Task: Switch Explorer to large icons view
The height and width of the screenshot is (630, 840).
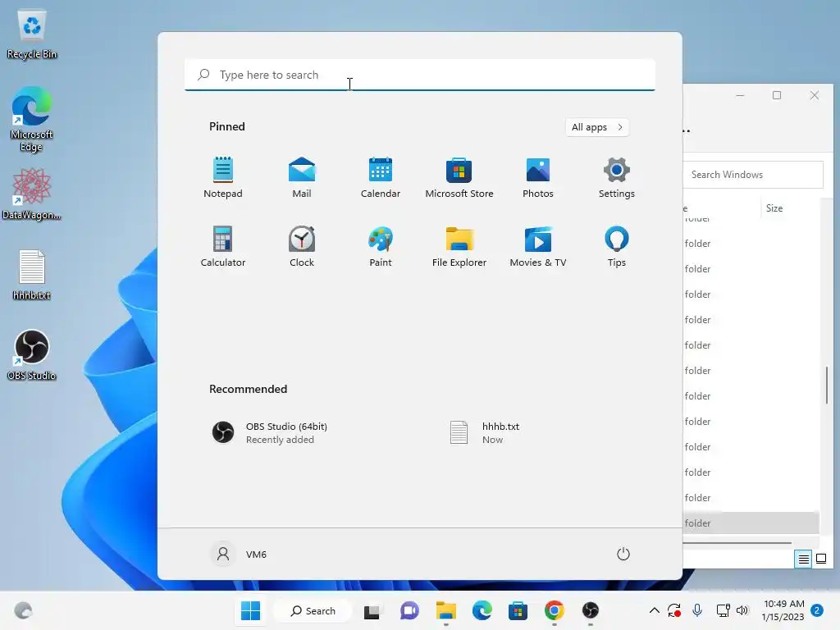Action: click(820, 559)
